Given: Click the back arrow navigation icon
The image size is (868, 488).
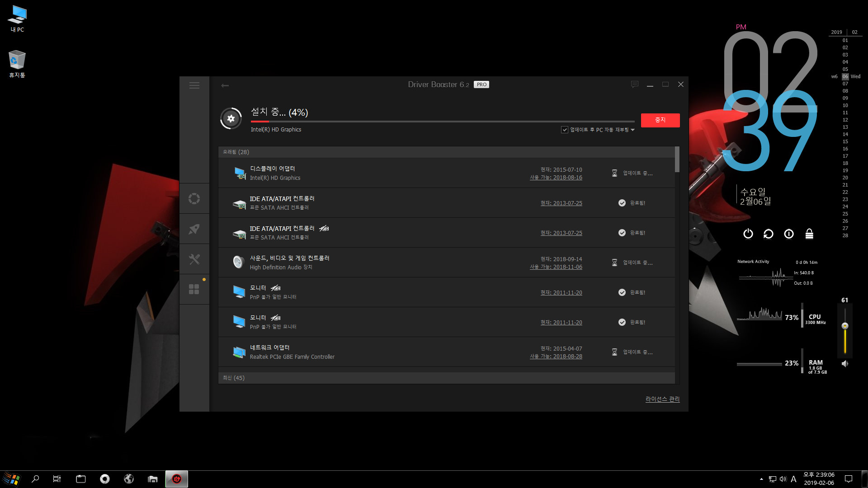Looking at the screenshot, I should pos(225,84).
